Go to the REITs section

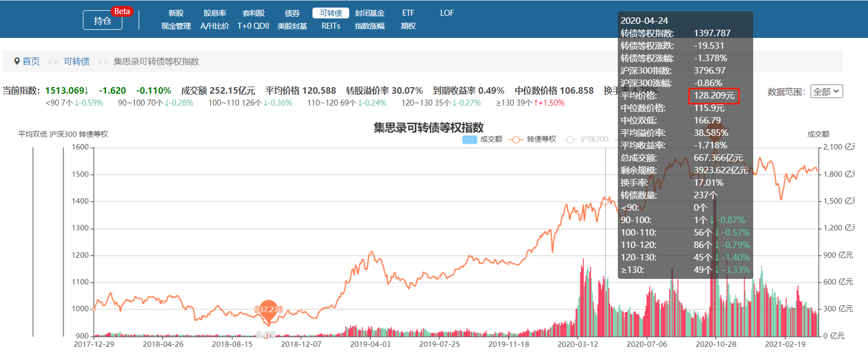pyautogui.click(x=330, y=26)
